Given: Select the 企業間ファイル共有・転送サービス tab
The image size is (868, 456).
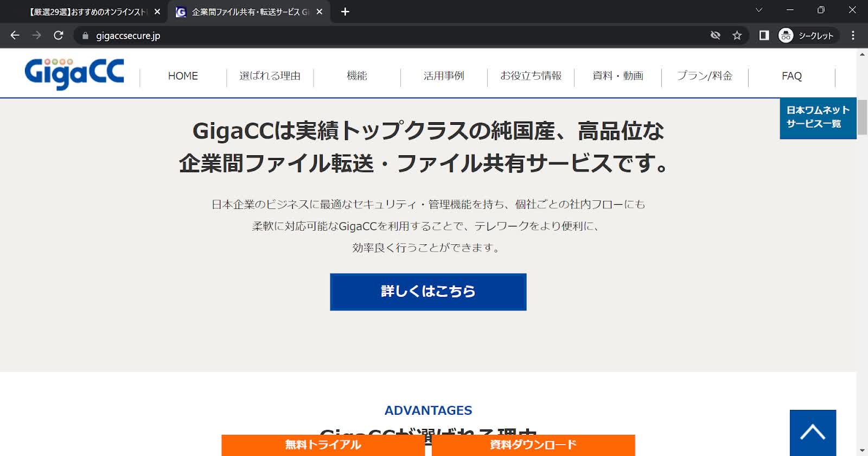Looking at the screenshot, I should (250, 11).
